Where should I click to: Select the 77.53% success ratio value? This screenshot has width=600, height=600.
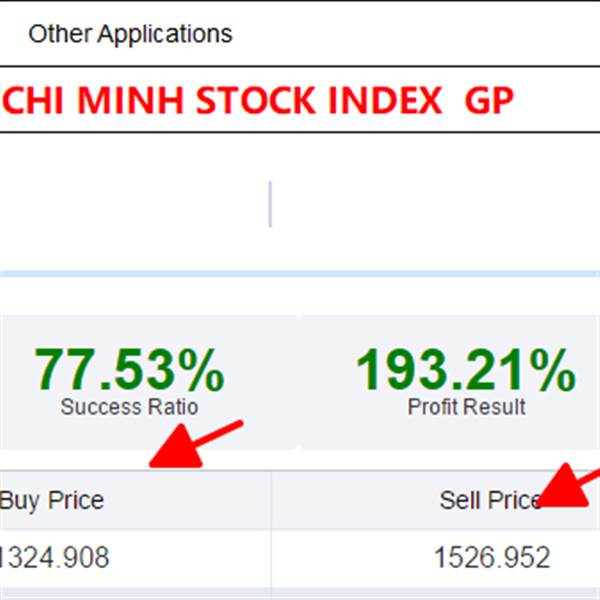129,370
